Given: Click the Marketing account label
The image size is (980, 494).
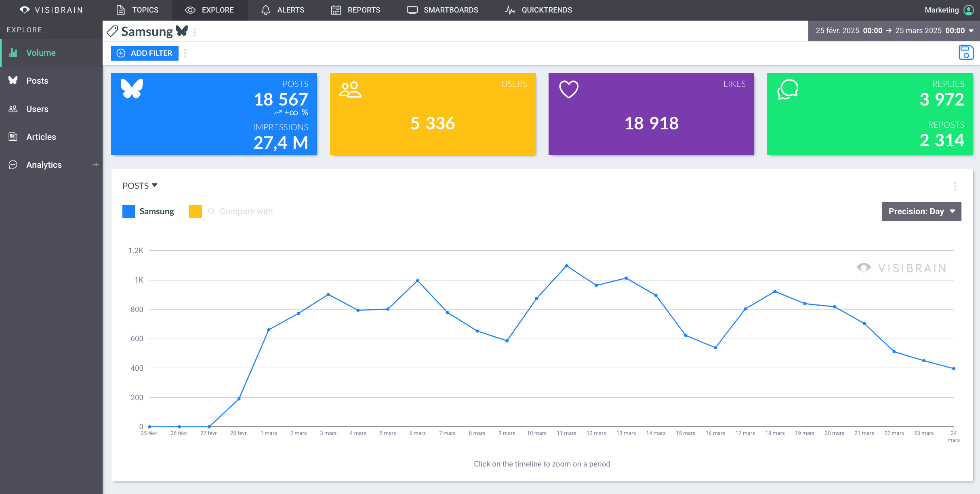Looking at the screenshot, I should point(941,10).
